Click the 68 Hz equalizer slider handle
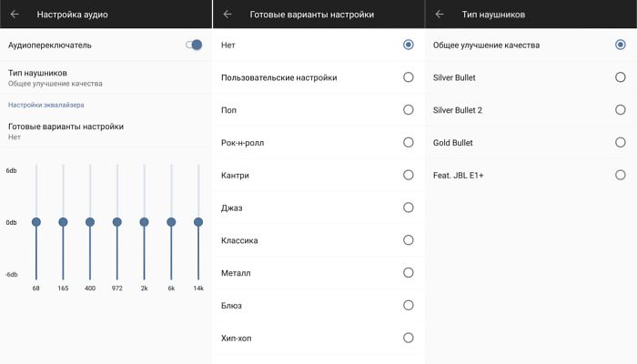The image size is (637, 364). 35,222
